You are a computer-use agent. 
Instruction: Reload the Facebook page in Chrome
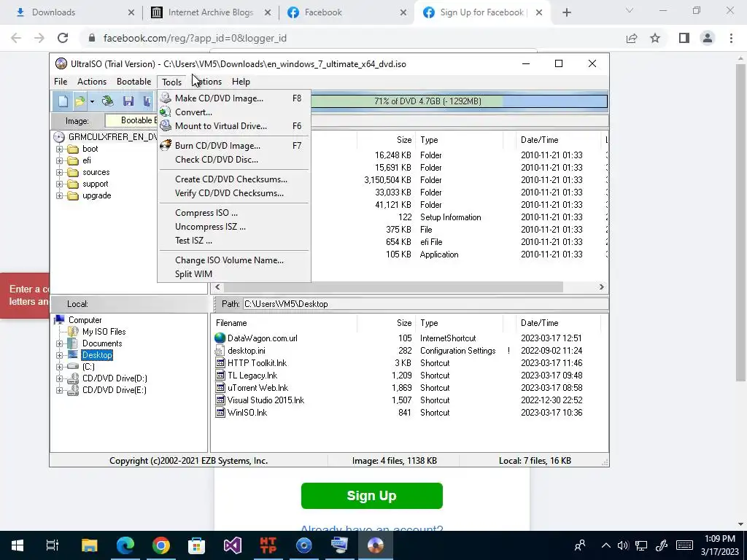pos(63,38)
